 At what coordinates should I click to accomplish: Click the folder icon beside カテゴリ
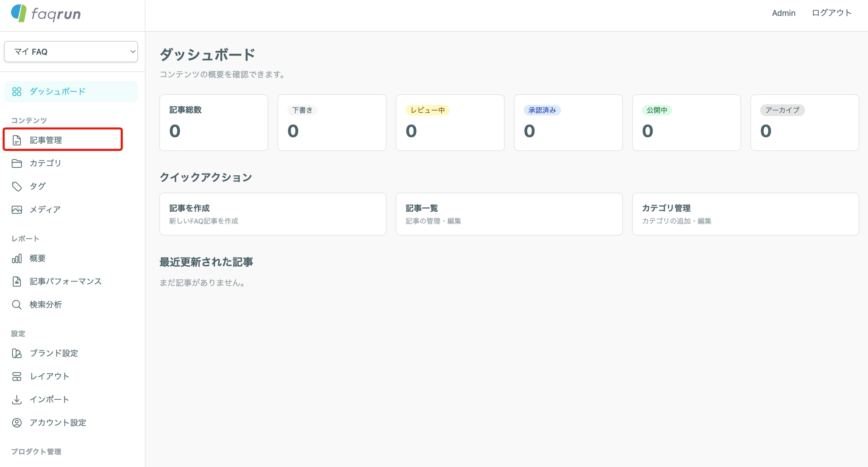click(17, 163)
